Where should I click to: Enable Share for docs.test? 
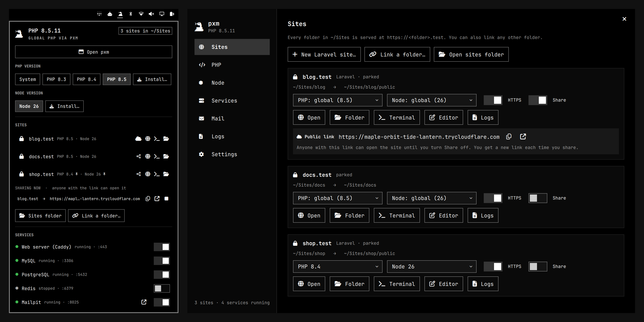(x=538, y=198)
